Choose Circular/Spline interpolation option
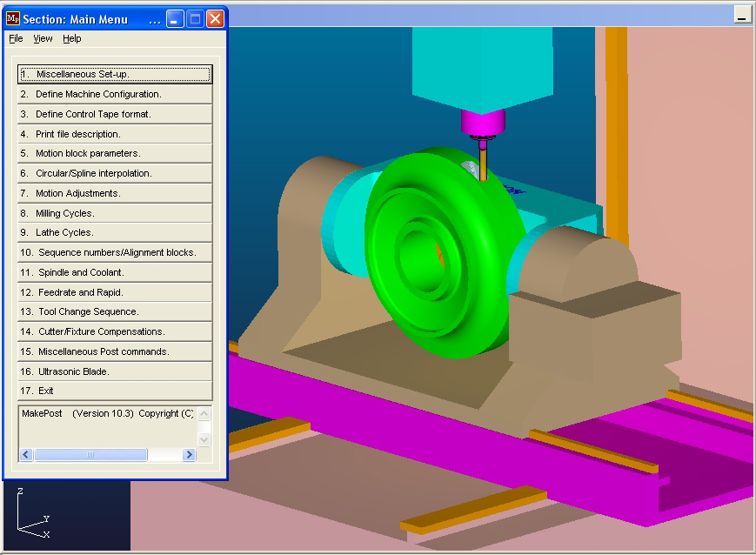The height and width of the screenshot is (555, 756). pyautogui.click(x=115, y=173)
